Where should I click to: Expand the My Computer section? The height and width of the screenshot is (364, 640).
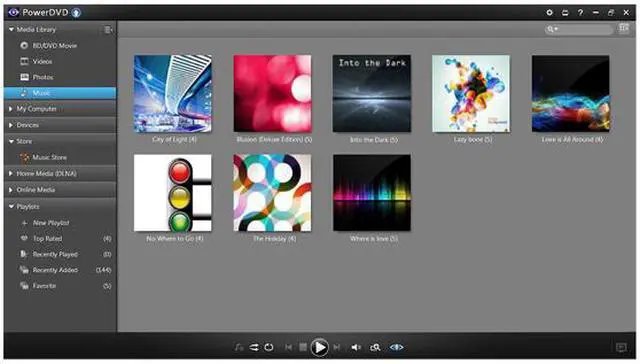pyautogui.click(x=11, y=109)
